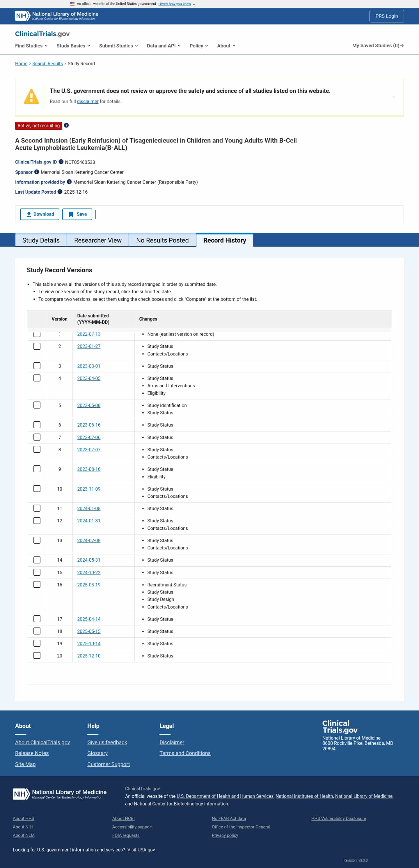Click the 'Recruitment Status' change in version 16
Image resolution: width=419 pixels, height=868 pixels.
167,585
